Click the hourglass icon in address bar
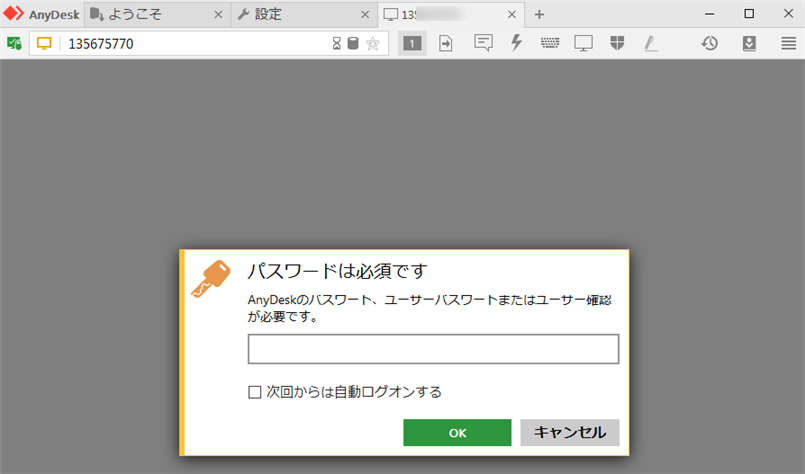 [336, 44]
